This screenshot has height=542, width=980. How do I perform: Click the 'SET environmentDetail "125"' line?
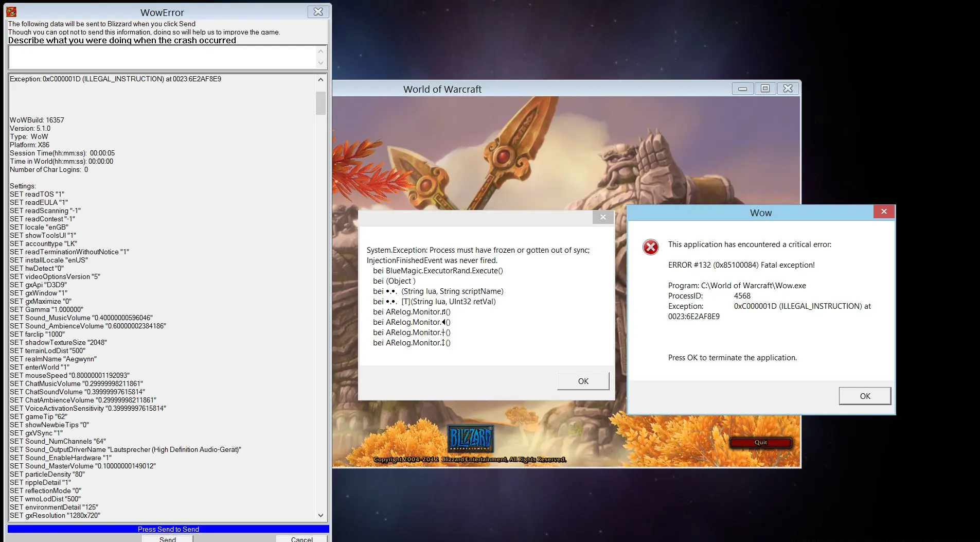54,507
